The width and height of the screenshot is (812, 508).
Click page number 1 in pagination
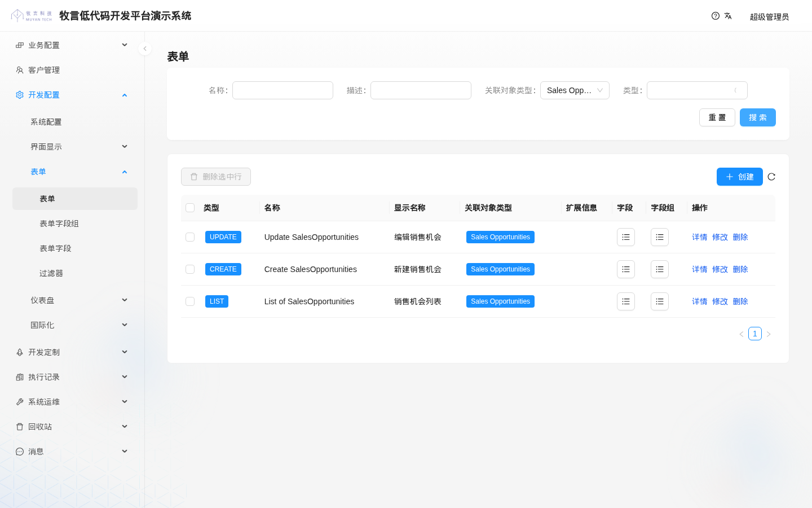[x=755, y=334]
